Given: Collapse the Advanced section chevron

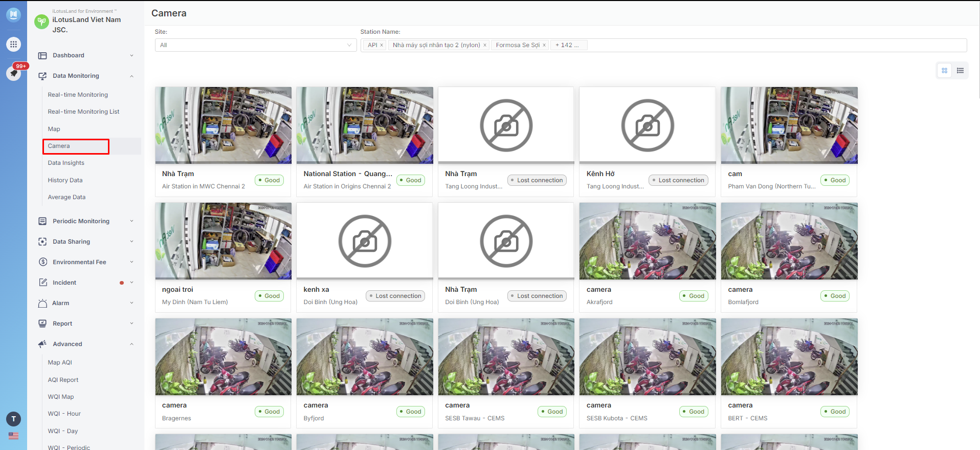Looking at the screenshot, I should tap(131, 344).
